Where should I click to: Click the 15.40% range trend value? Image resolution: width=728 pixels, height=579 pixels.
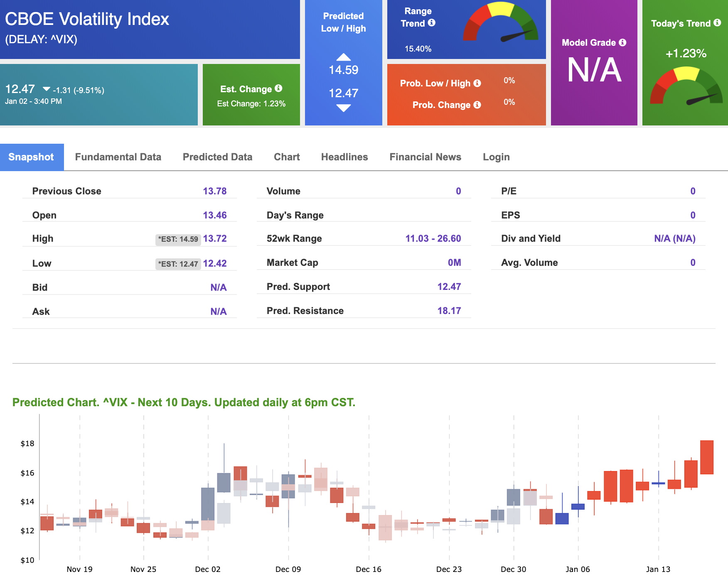tap(418, 49)
